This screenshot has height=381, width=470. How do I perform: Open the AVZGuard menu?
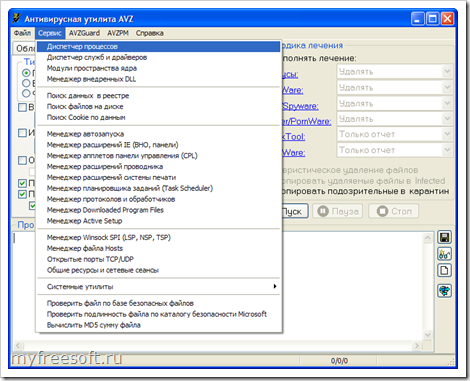pos(84,33)
